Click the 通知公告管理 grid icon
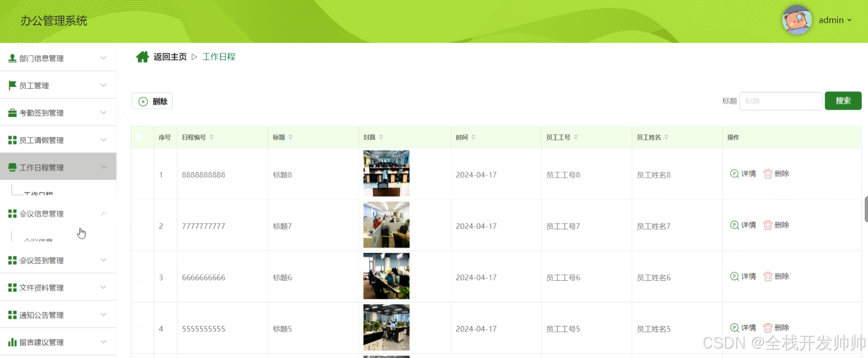Image resolution: width=868 pixels, height=358 pixels. 12,315
